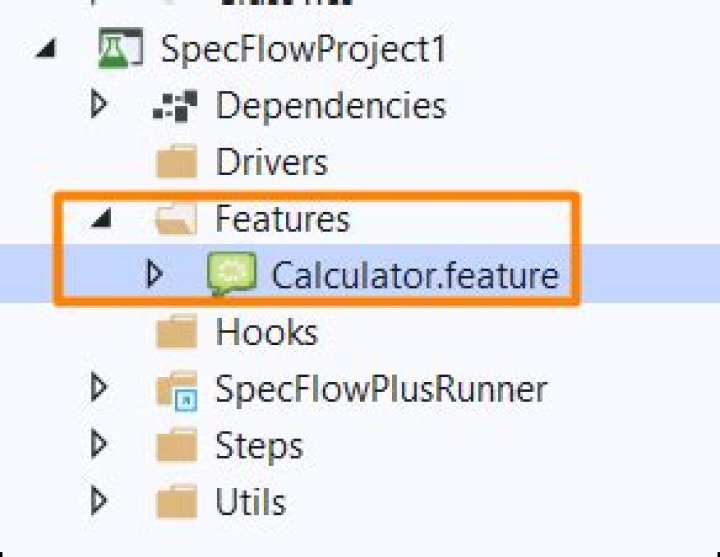Collapse the SpecFlowProject1 project node
Image resolution: width=720 pixels, height=557 pixels.
pos(44,50)
